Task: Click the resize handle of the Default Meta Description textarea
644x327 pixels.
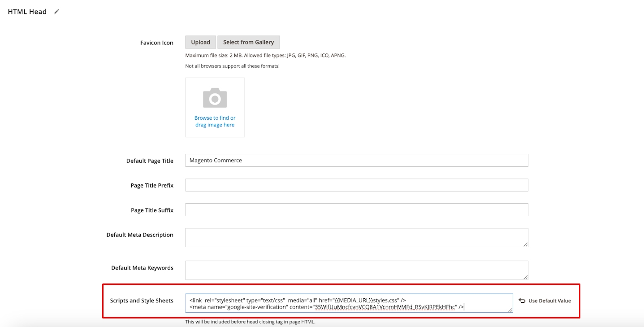Action: point(525,244)
